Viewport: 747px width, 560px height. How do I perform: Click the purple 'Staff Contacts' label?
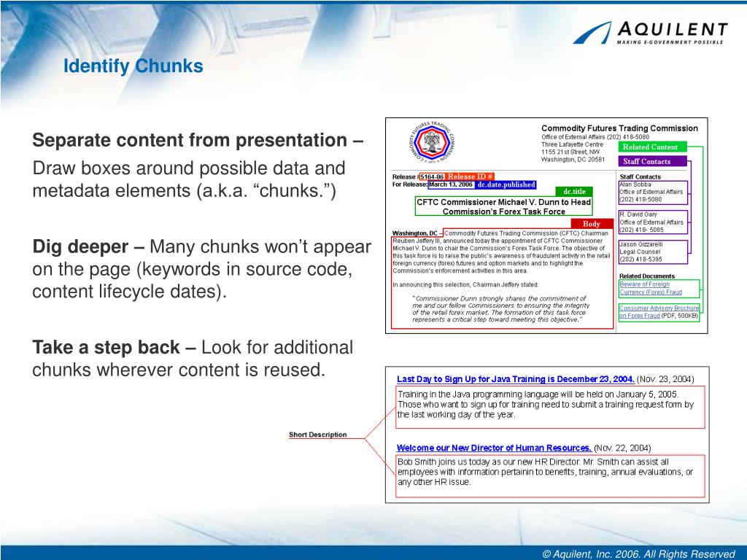[653, 161]
